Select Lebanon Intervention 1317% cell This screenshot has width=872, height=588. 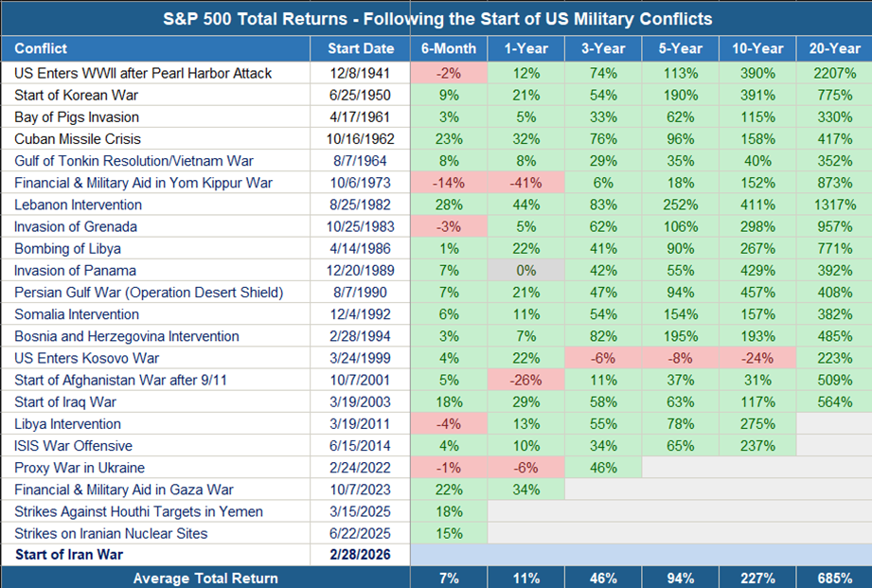pyautogui.click(x=833, y=205)
